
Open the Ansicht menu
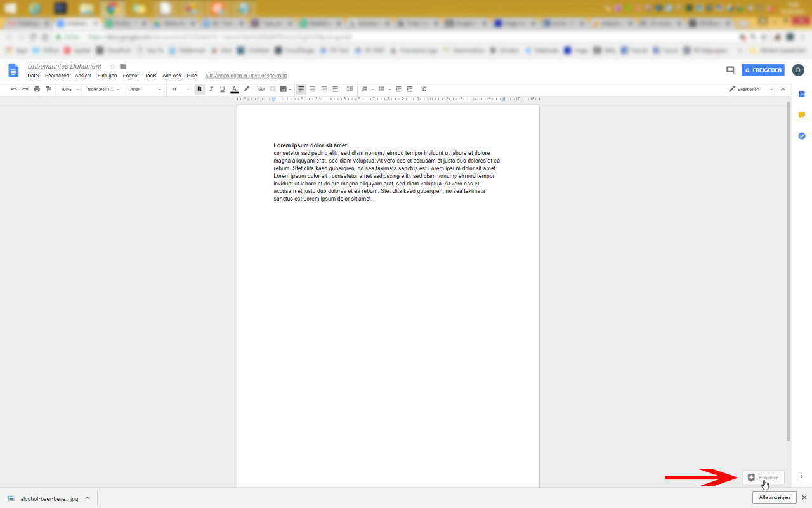(83, 76)
